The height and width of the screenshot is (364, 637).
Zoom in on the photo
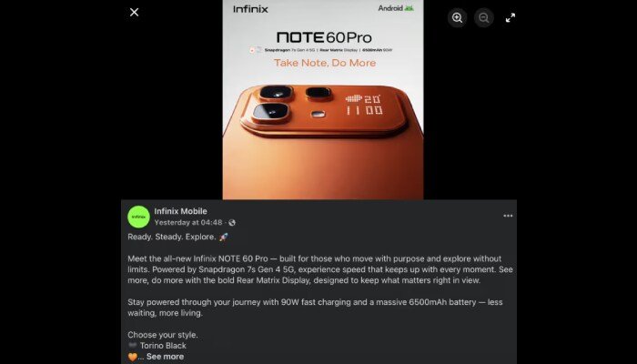457,18
